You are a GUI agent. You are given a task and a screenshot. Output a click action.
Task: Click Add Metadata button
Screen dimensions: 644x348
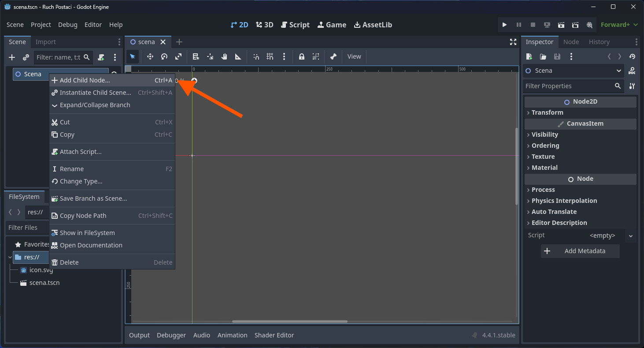point(580,251)
